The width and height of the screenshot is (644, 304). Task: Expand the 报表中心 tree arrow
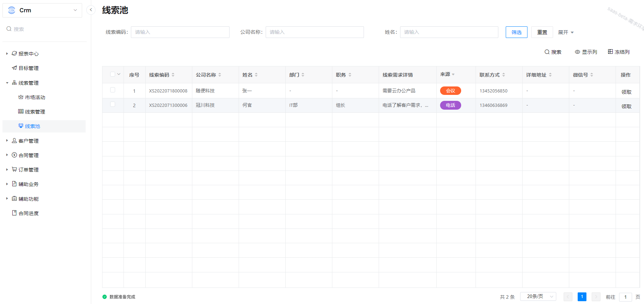tap(7, 54)
